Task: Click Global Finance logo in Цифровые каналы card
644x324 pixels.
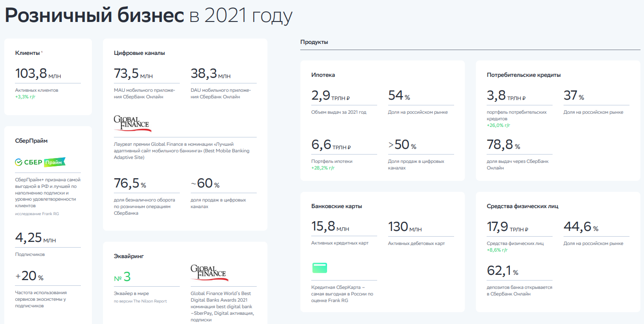Action: pyautogui.click(x=132, y=124)
